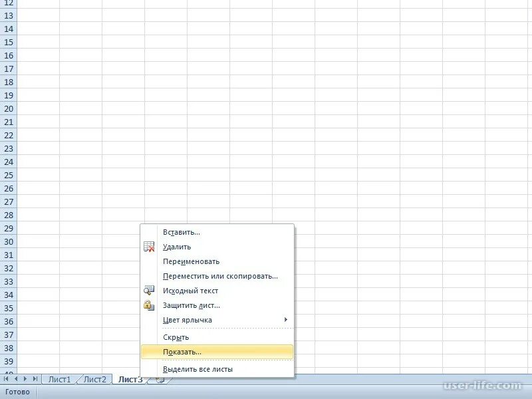Click the Готово status bar text
532x399 pixels.
[17, 392]
